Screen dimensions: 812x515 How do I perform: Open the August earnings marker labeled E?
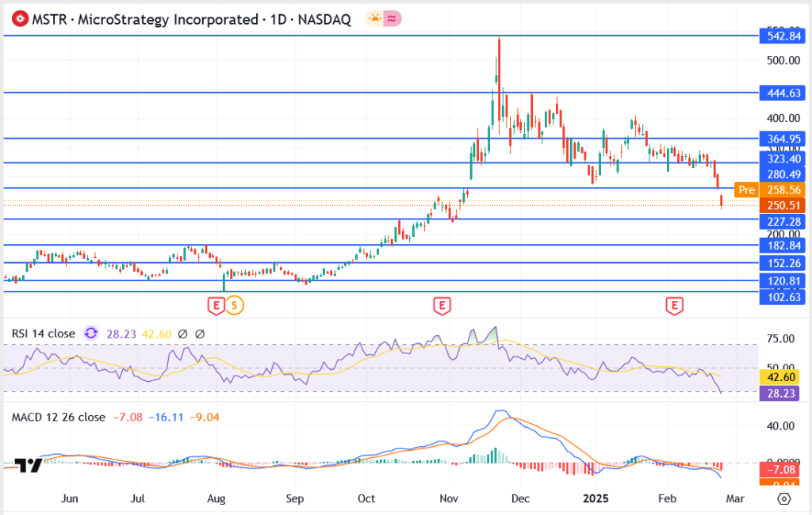215,304
